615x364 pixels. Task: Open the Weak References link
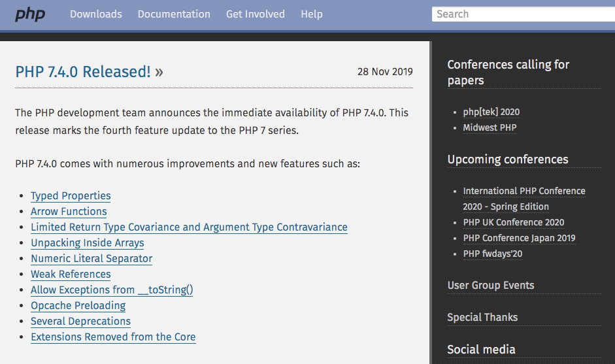(71, 274)
